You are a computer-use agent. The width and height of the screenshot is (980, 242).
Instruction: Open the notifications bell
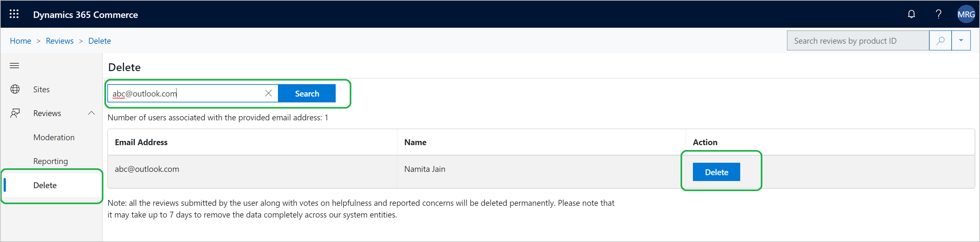(x=911, y=14)
